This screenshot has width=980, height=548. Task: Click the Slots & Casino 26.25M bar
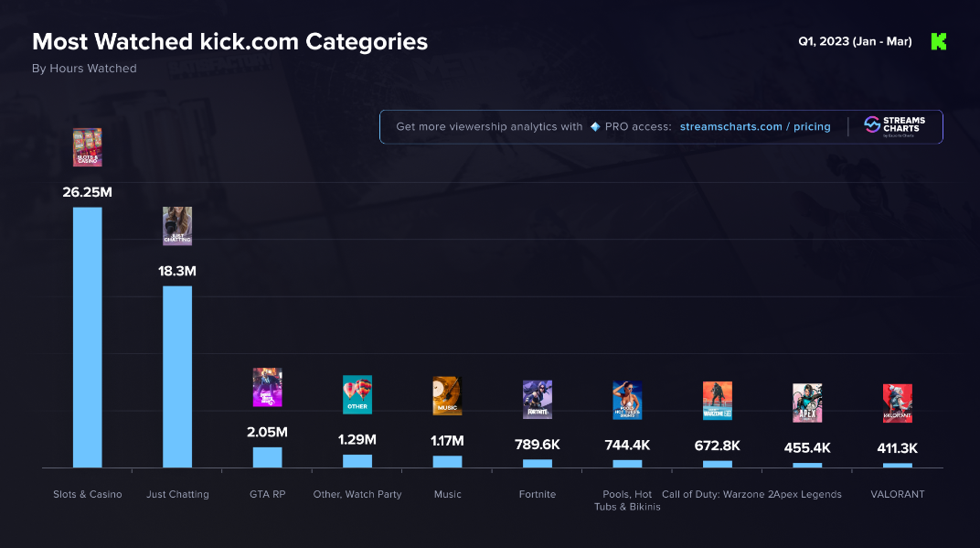pos(87,338)
